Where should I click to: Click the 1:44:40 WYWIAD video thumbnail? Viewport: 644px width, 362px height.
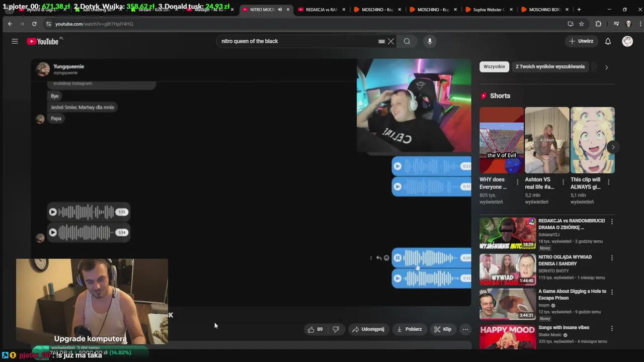click(508, 269)
